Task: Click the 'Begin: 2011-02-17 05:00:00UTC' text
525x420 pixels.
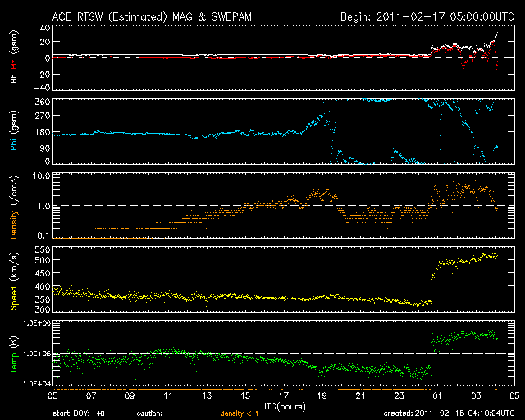Action: 427,16
